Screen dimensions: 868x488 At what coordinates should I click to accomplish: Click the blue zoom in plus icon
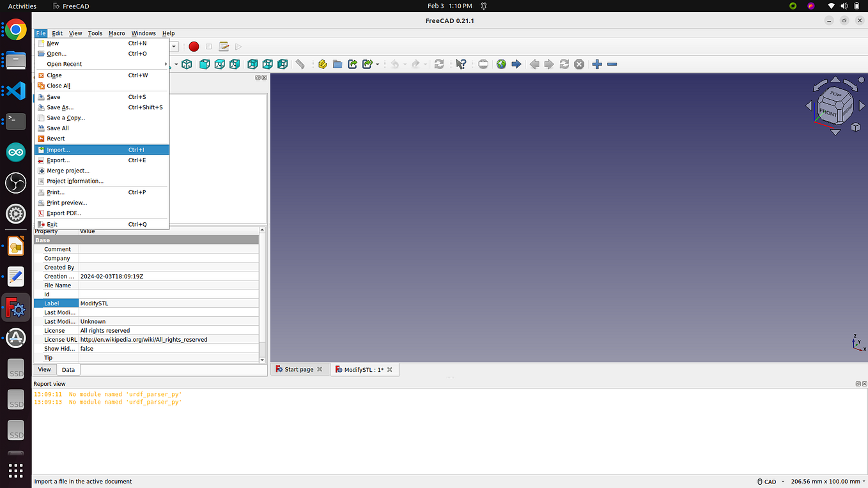(x=597, y=64)
